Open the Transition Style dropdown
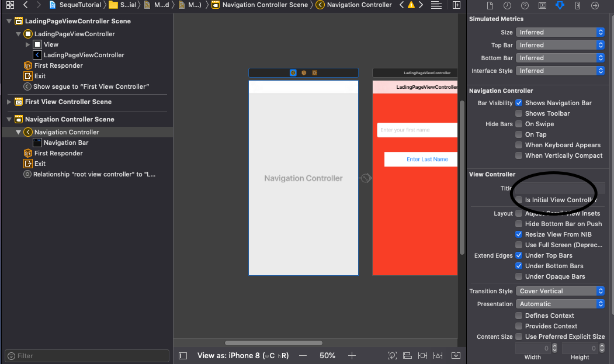This screenshot has height=364, width=614. coord(560,290)
